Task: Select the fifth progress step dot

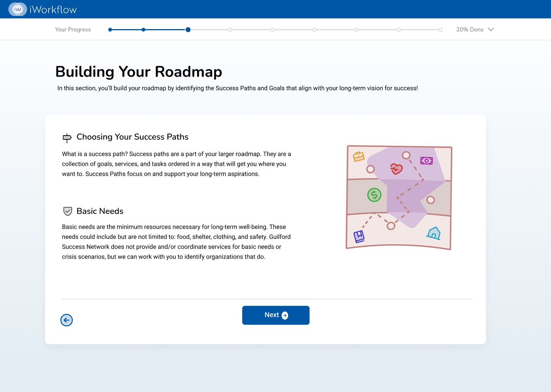Action: point(272,29)
